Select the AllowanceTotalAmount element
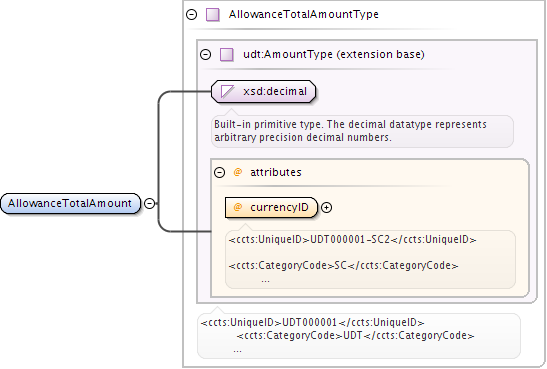 point(70,203)
